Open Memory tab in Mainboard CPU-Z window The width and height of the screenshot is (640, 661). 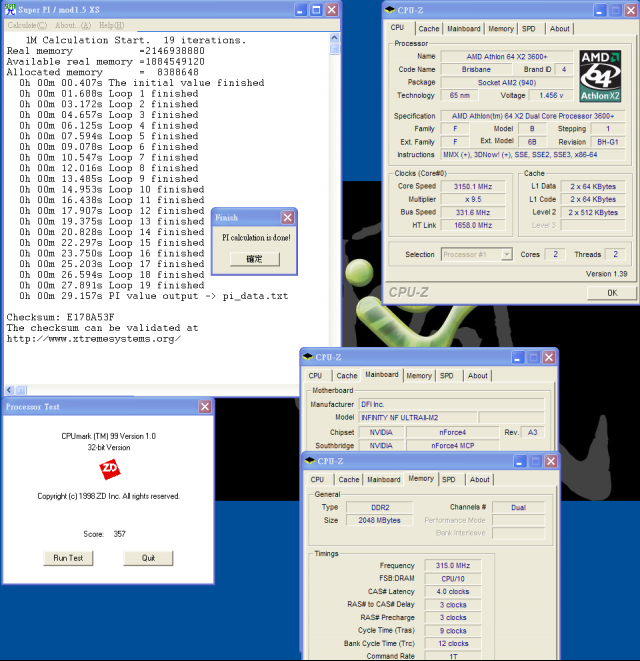(419, 376)
